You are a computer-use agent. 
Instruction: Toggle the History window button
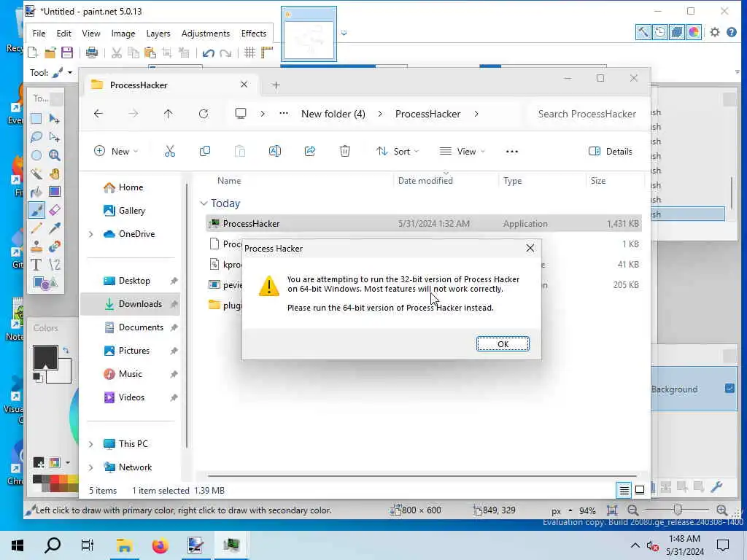[659, 32]
